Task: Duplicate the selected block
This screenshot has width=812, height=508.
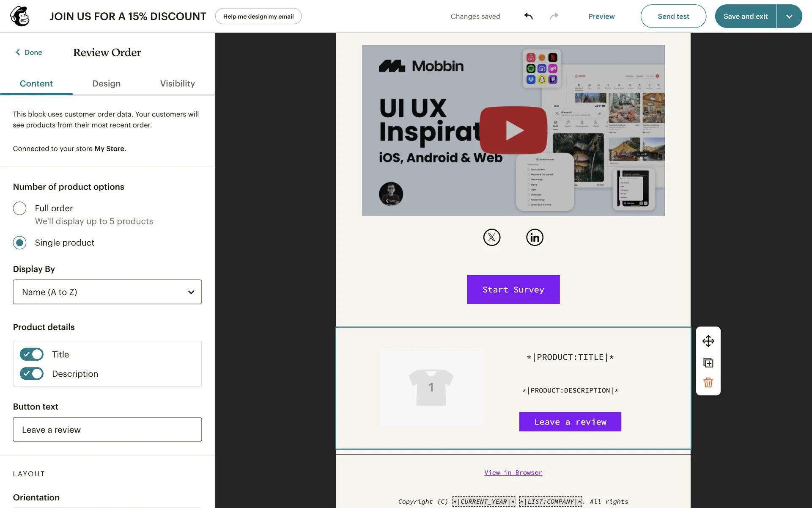Action: (708, 362)
